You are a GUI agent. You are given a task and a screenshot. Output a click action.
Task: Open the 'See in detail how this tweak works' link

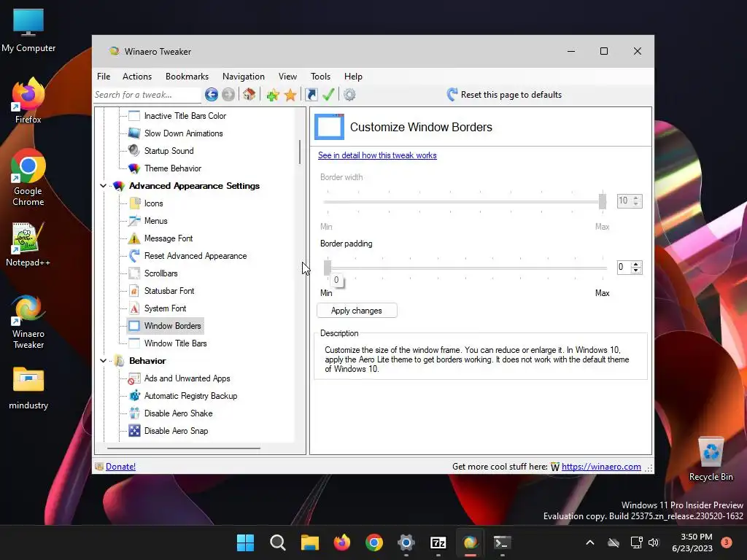377,155
